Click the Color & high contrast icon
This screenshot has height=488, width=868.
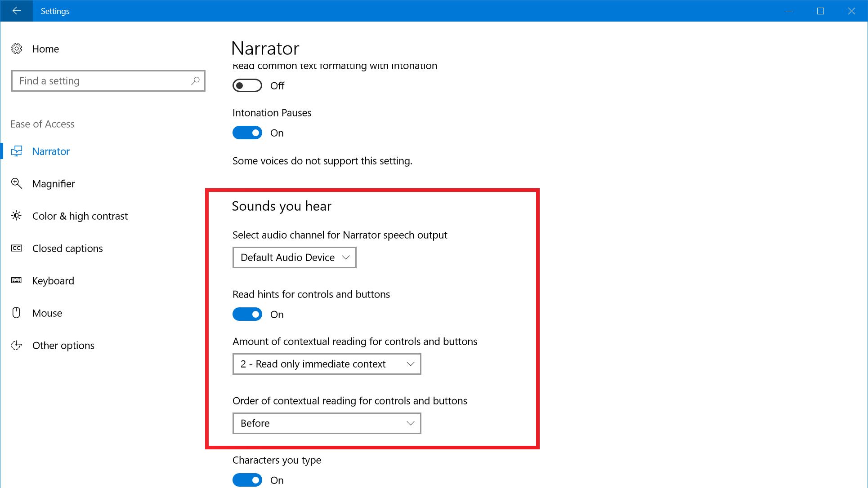click(17, 216)
